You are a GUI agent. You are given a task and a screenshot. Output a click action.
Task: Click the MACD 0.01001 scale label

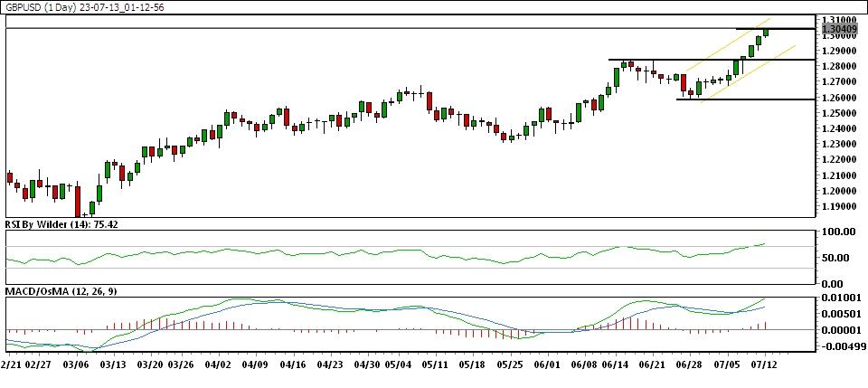pos(839,298)
